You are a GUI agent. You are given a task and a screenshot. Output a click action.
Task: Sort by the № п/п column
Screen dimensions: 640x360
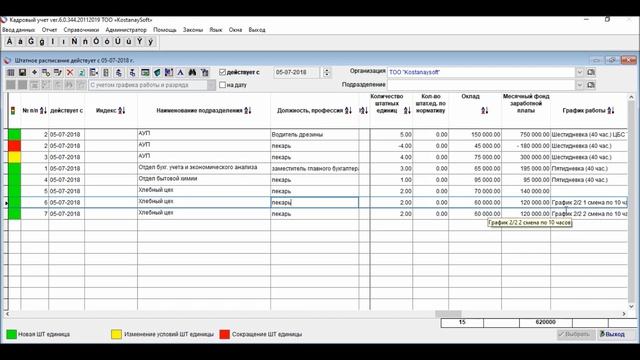coord(43,111)
